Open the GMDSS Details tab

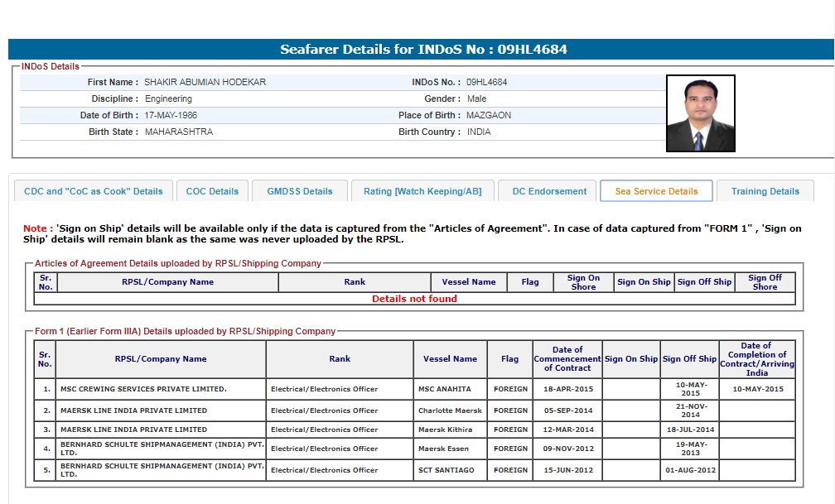299,191
